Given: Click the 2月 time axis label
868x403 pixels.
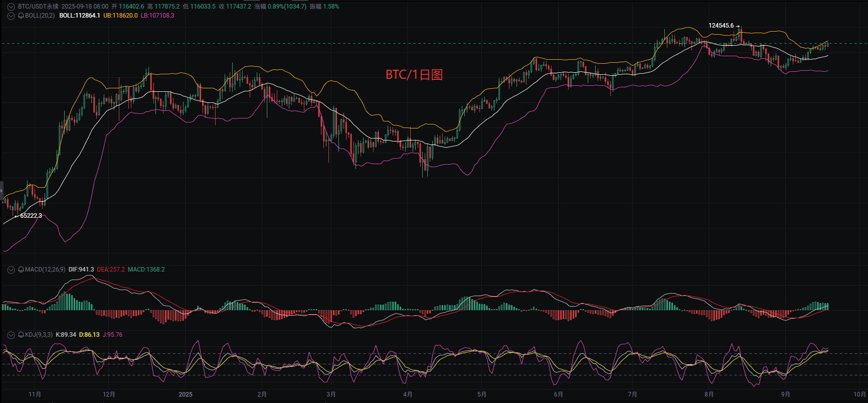Looking at the screenshot, I should tap(262, 394).
